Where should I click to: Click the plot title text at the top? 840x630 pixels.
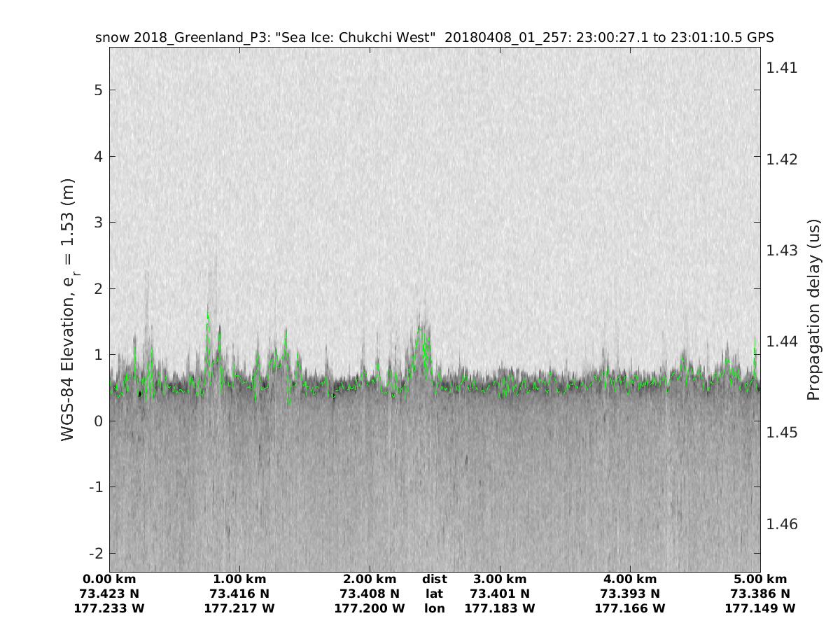434,38
